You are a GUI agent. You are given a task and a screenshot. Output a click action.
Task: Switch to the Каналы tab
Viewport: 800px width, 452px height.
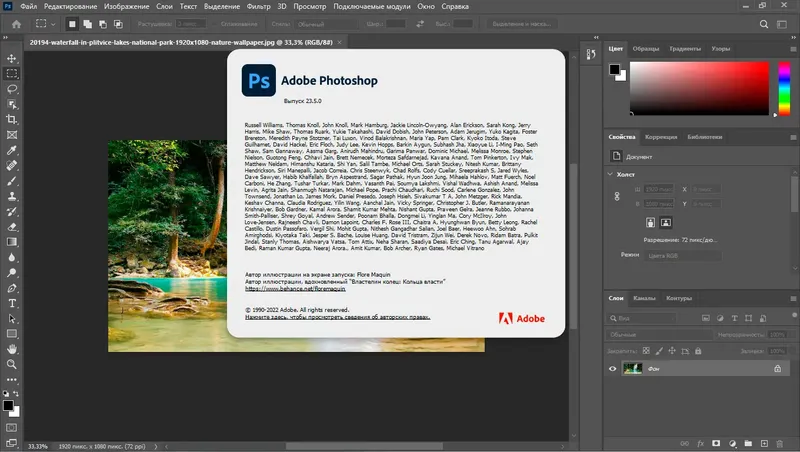645,298
